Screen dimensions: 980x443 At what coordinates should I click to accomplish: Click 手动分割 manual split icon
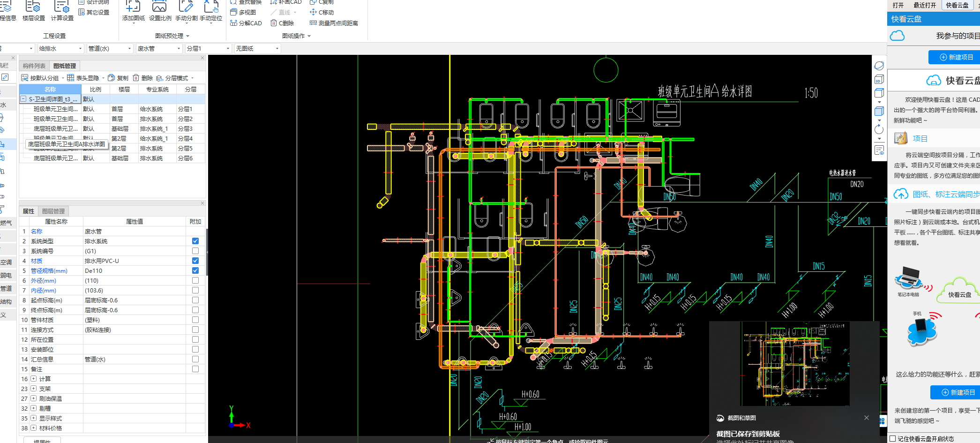pyautogui.click(x=186, y=11)
